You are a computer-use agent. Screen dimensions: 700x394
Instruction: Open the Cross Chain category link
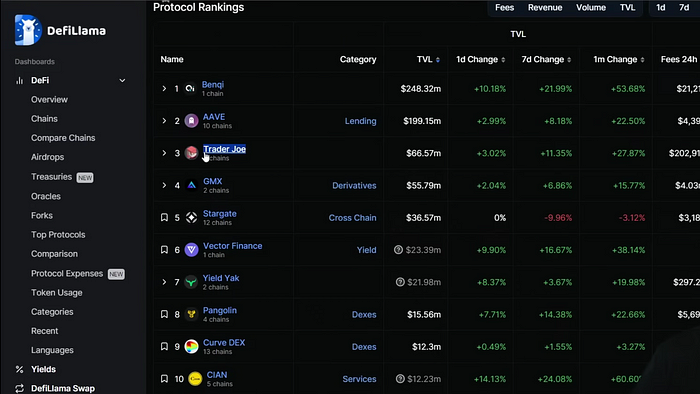(352, 218)
